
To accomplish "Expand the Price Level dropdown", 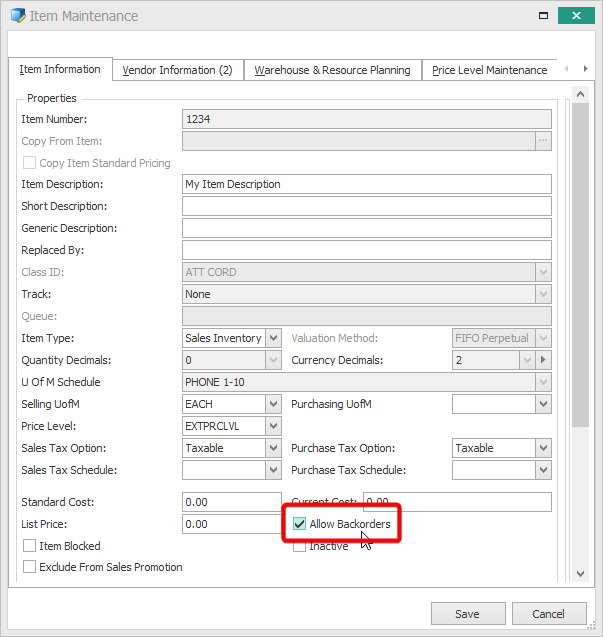I will [x=273, y=426].
